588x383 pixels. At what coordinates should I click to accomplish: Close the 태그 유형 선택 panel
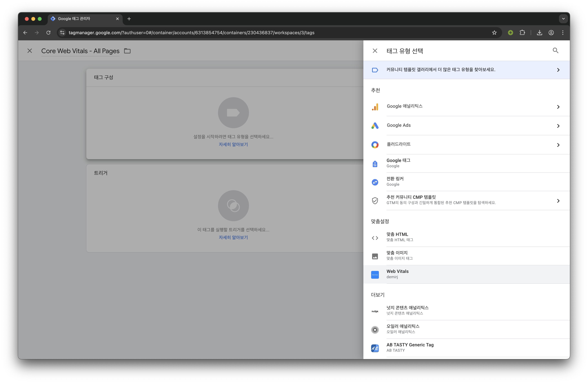[375, 51]
